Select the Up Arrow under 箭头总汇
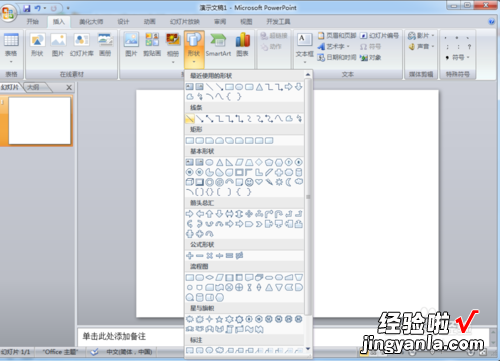This screenshot has height=361, width=500. point(209,214)
